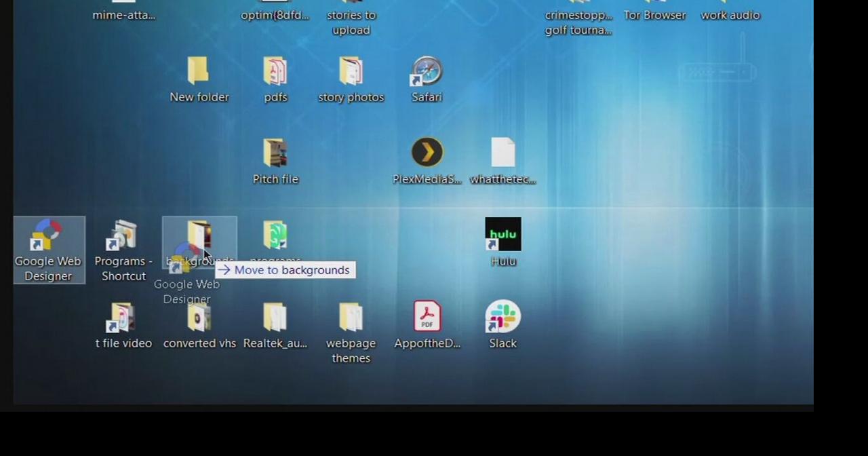Viewport: 868px width, 456px height.
Task: Open the Pitch file document
Action: (x=275, y=152)
